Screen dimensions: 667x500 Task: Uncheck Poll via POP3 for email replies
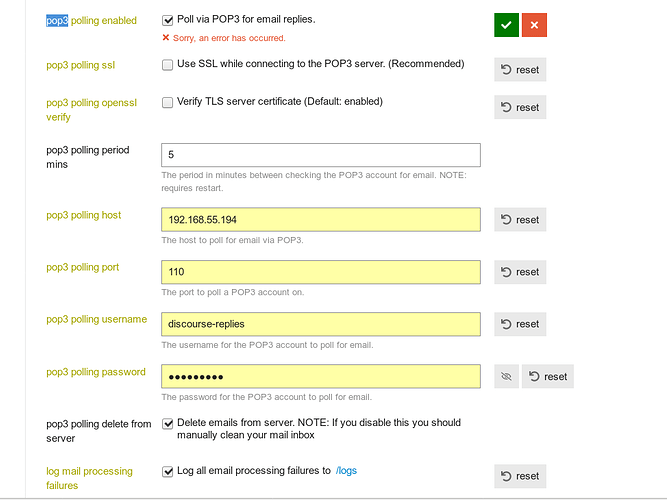[168, 20]
